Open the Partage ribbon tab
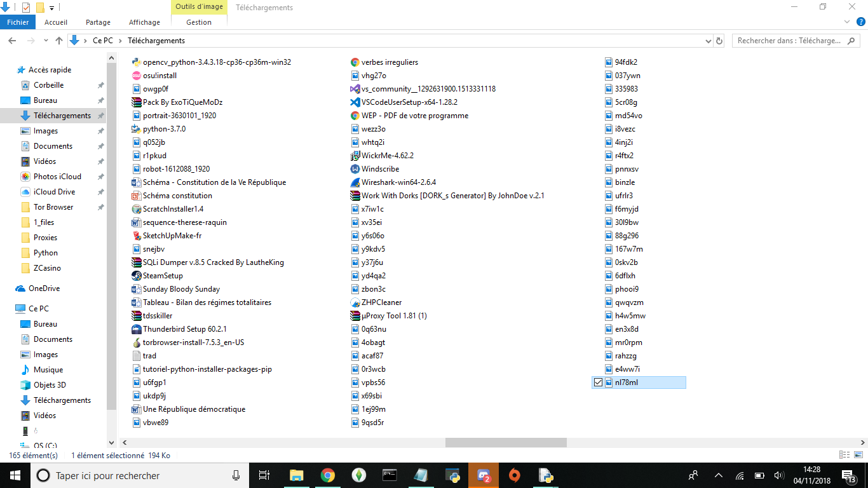The width and height of the screenshot is (868, 488). [x=98, y=22]
